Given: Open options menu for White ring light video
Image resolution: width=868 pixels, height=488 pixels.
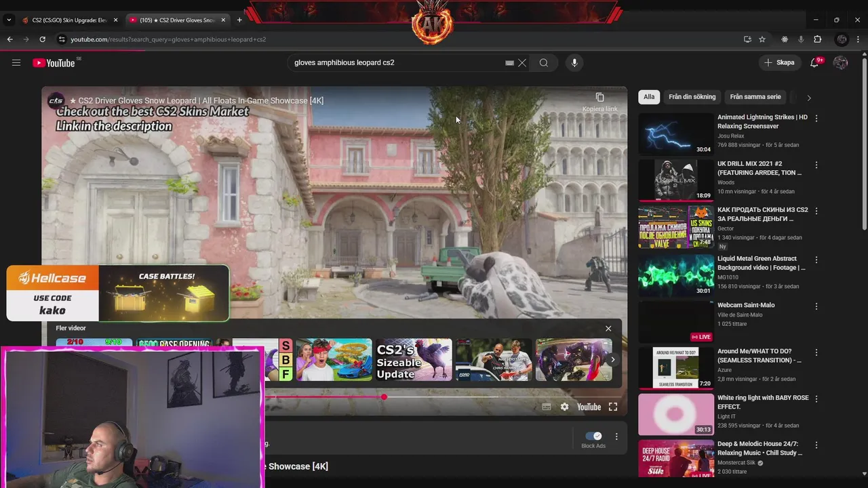Looking at the screenshot, I should click(x=816, y=399).
